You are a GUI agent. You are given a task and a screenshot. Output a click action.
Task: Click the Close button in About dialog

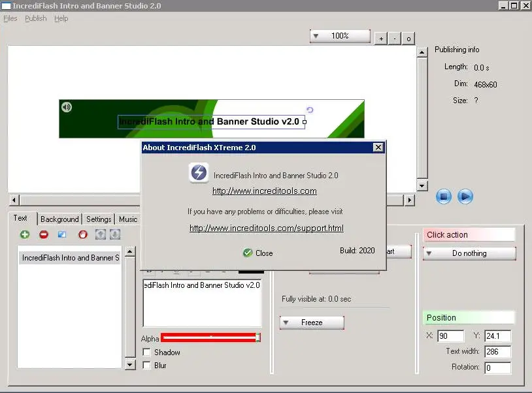point(258,253)
